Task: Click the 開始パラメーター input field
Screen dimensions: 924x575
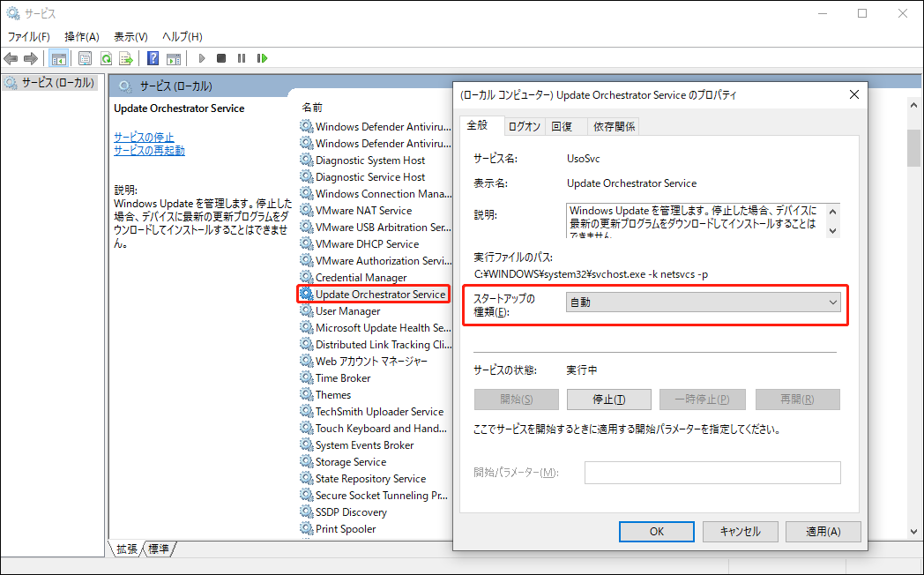Action: 712,473
